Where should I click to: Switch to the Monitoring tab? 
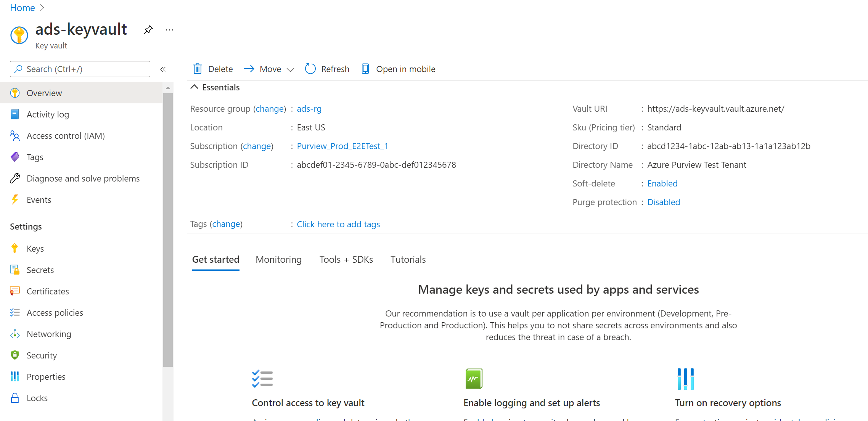click(278, 259)
